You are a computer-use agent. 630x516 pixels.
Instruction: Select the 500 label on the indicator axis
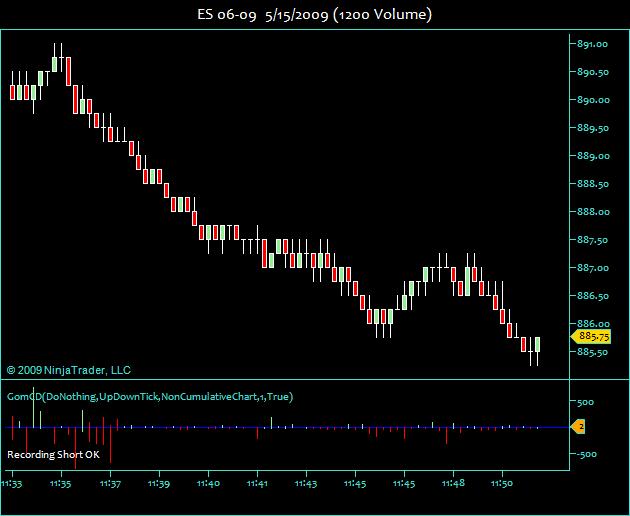[585, 402]
